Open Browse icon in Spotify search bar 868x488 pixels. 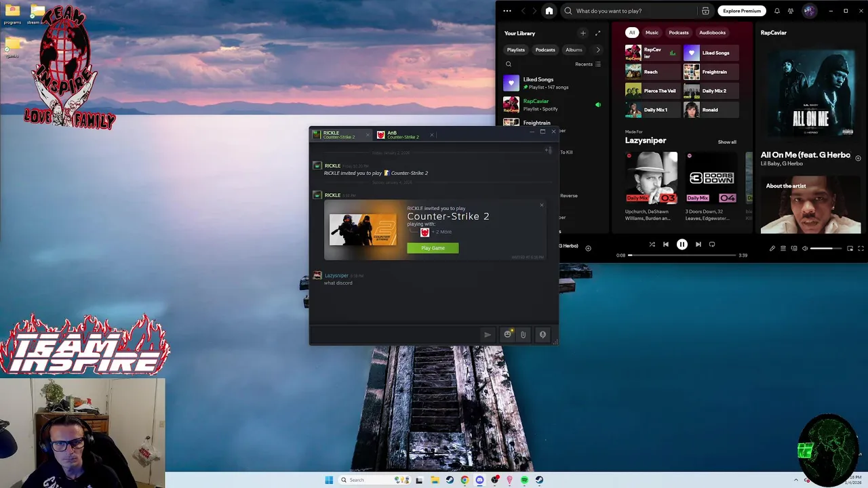click(x=705, y=11)
